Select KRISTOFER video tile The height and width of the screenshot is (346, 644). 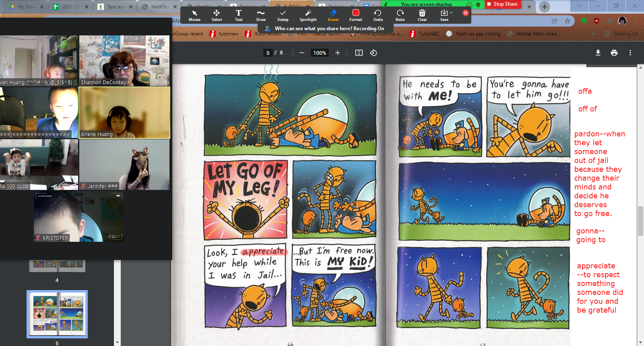pos(79,217)
